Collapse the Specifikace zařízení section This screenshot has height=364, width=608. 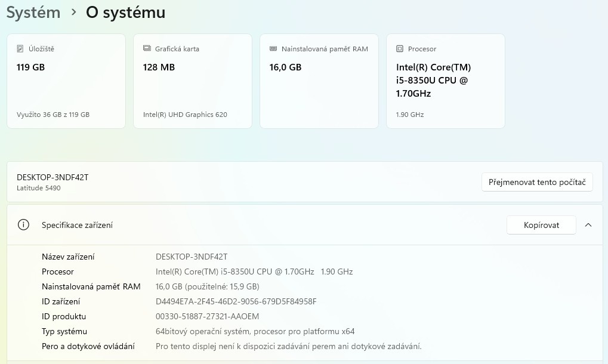588,225
